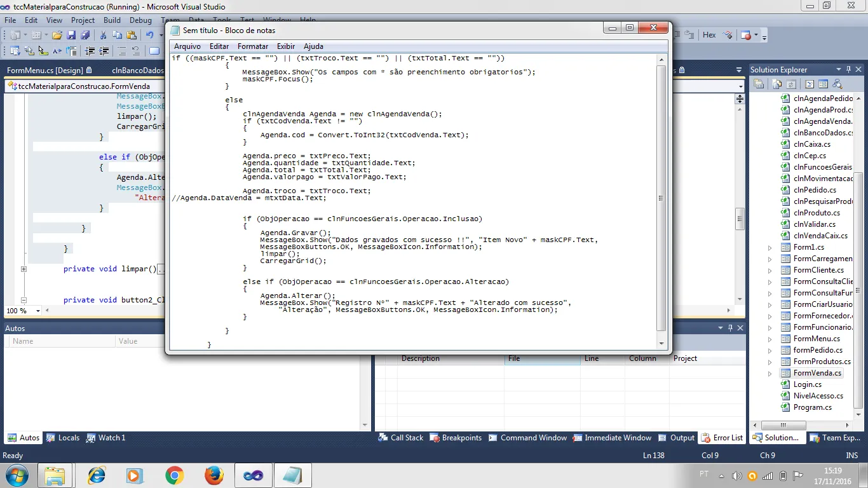Open the Breakpoints tab
868x488 pixels.
pos(456,438)
